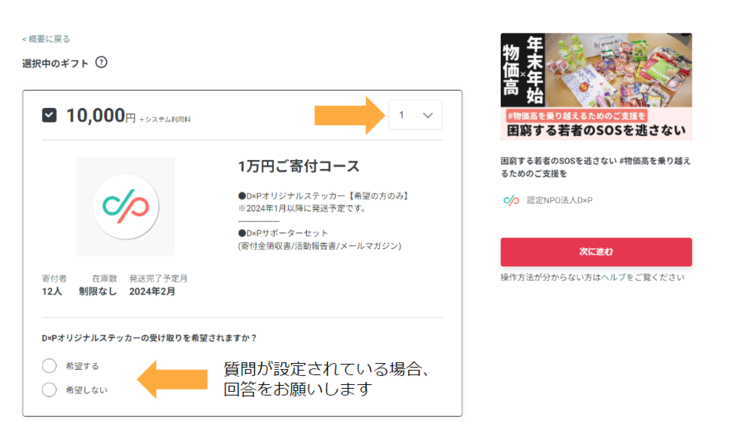736x431 pixels.
Task: Open the 認定NPO法人D×P organization link
Action: pyautogui.click(x=560, y=200)
